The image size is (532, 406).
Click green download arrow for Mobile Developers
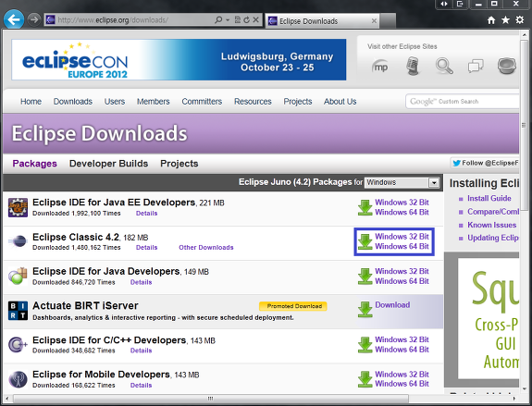point(365,379)
